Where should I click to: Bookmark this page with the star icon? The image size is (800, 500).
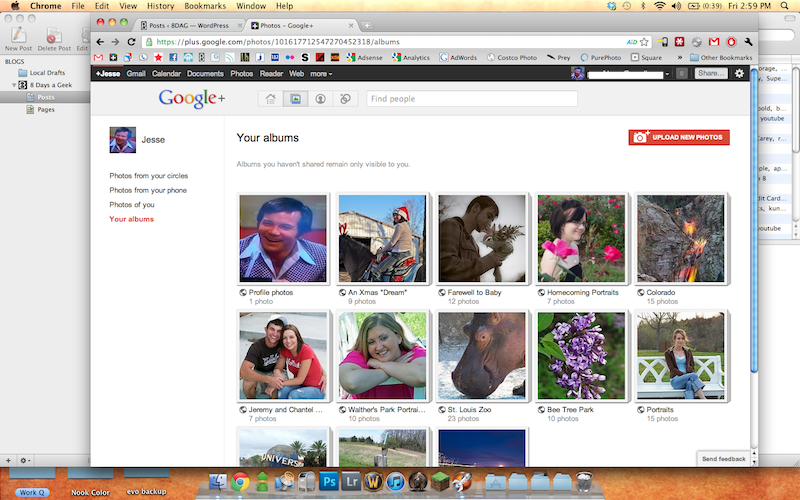click(644, 42)
